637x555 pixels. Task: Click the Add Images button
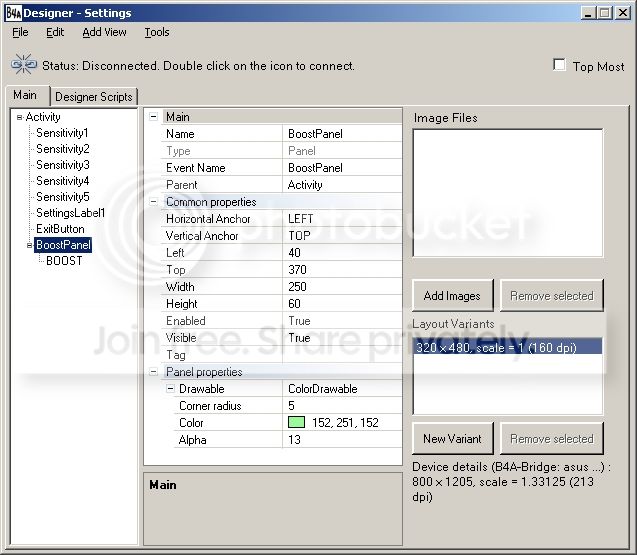point(453,295)
